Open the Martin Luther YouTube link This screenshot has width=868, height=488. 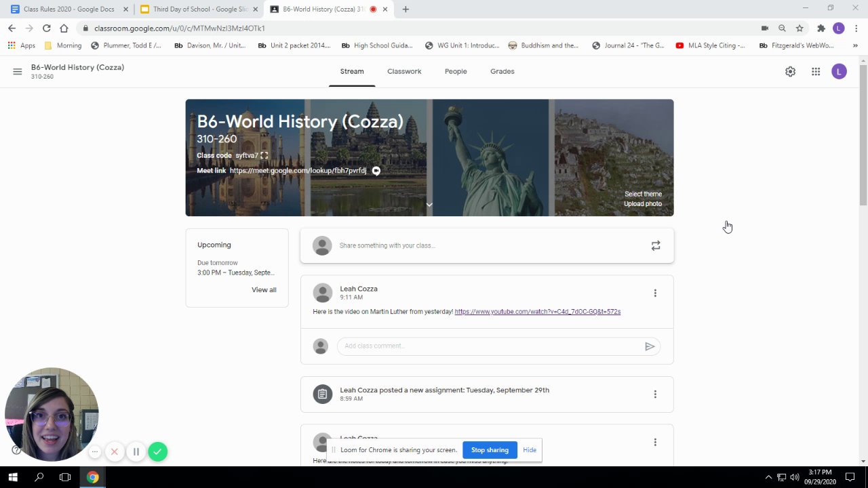[x=538, y=312]
